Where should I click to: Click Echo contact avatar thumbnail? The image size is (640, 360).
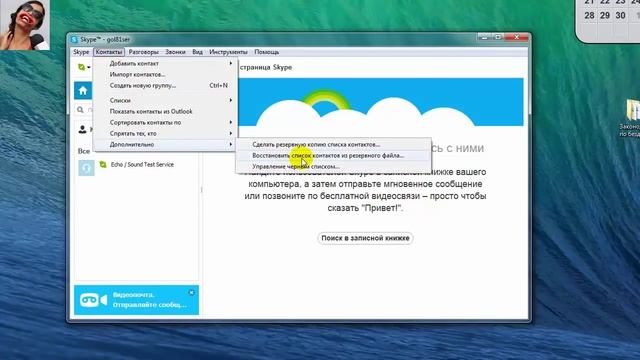coord(86,168)
